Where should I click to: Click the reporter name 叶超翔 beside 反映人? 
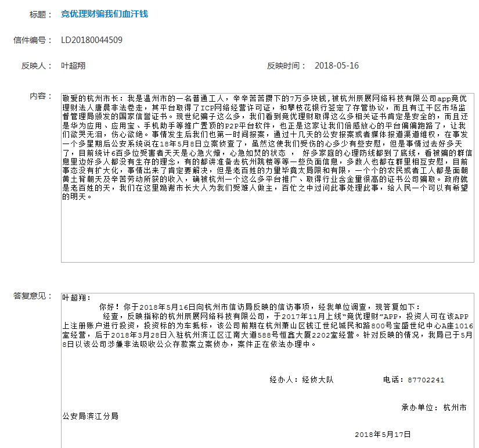[x=73, y=66]
